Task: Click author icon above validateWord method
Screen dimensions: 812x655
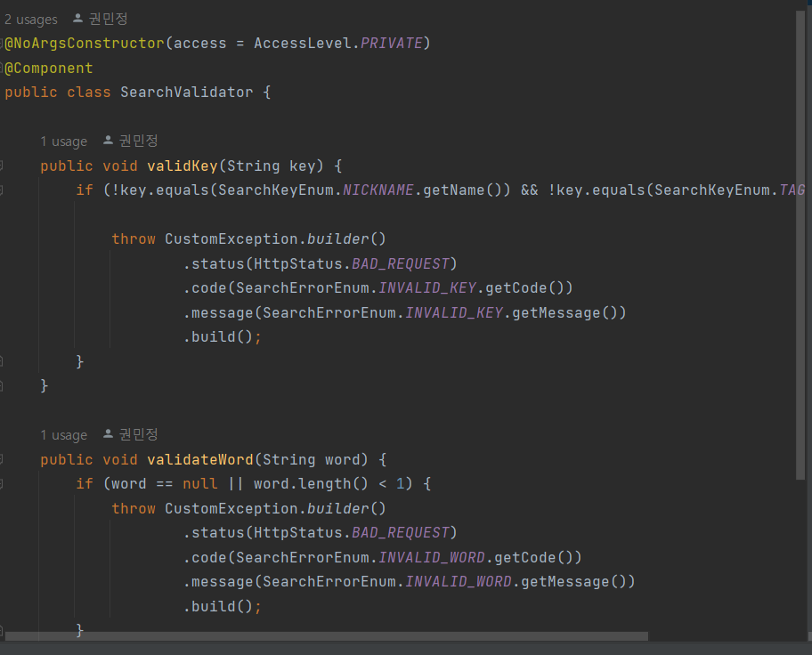Action: (x=108, y=434)
